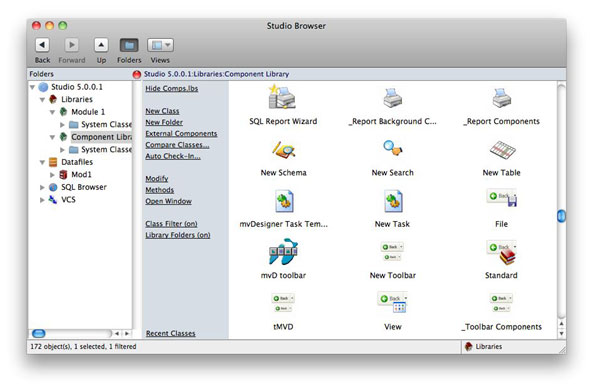
Task: Select VCS tree node
Action: click(68, 200)
